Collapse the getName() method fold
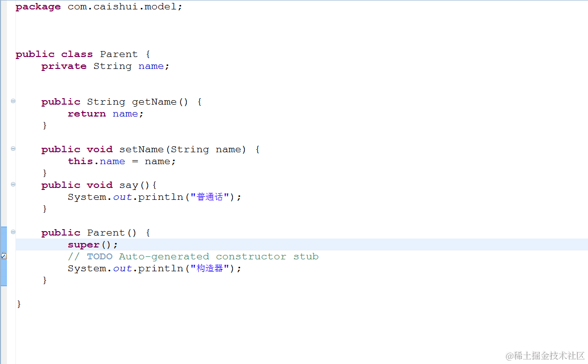 (13, 101)
